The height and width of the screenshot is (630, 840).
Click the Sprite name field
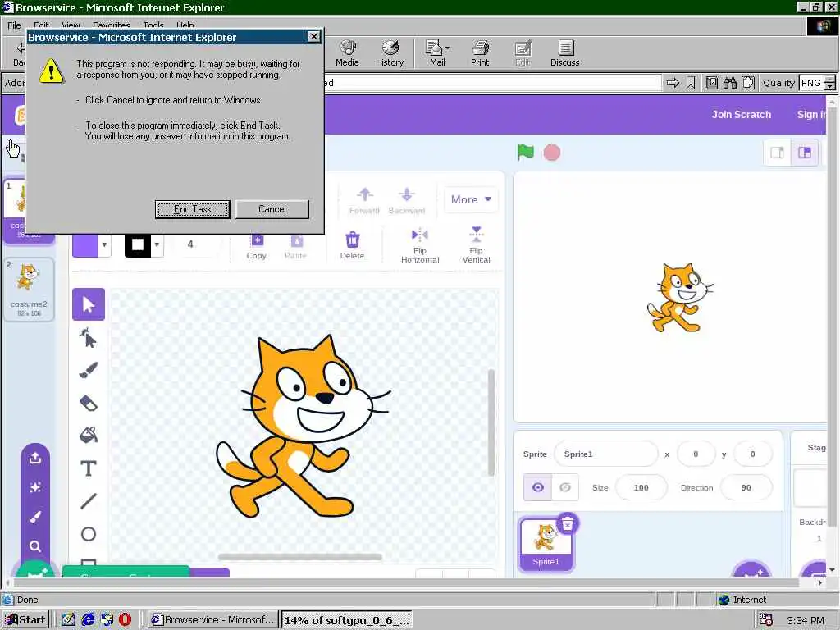(x=606, y=454)
